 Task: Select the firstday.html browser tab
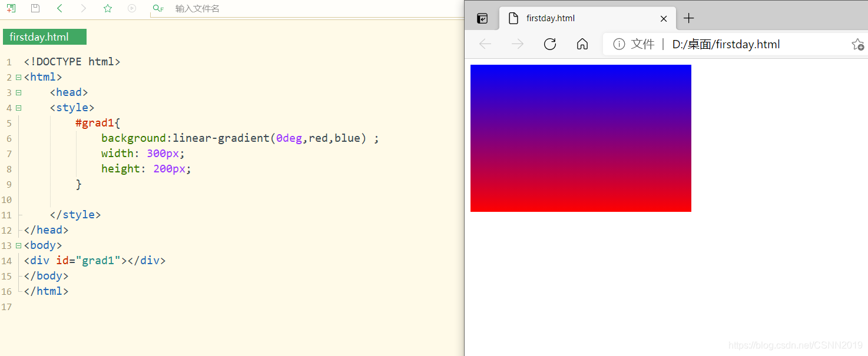pos(587,18)
